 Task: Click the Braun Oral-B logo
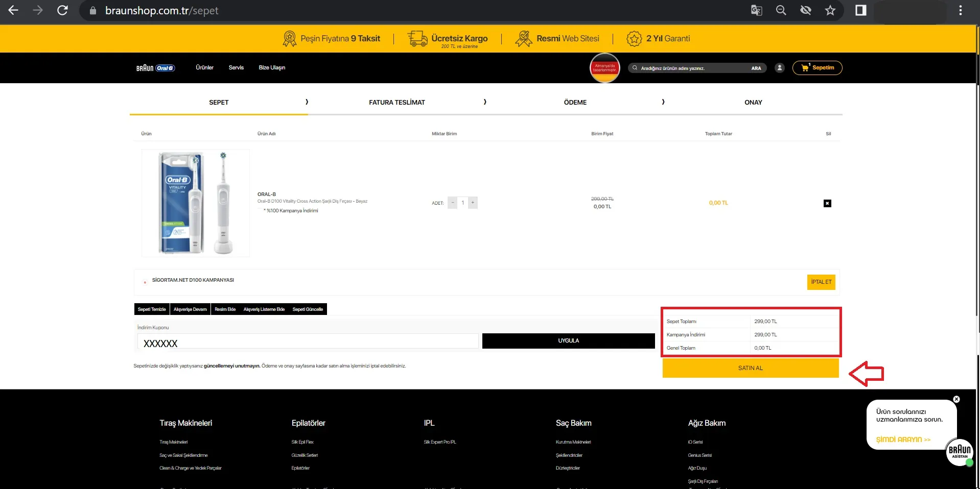[155, 68]
